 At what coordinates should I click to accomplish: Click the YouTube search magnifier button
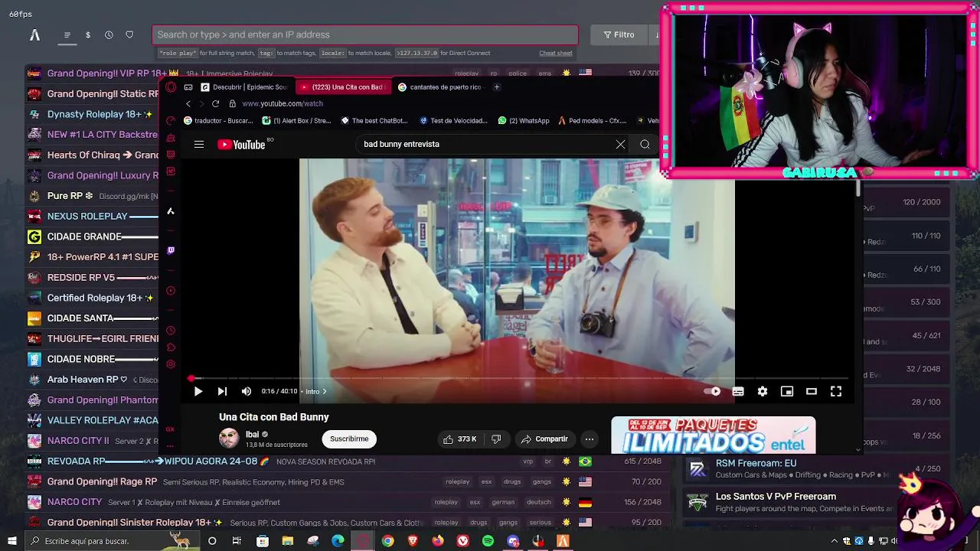pyautogui.click(x=645, y=144)
